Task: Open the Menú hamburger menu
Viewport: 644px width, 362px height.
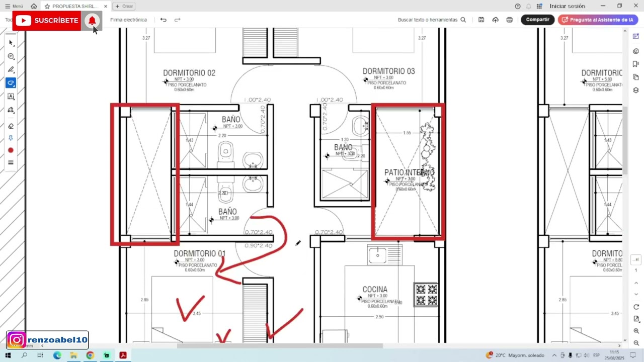Action: 14,6
